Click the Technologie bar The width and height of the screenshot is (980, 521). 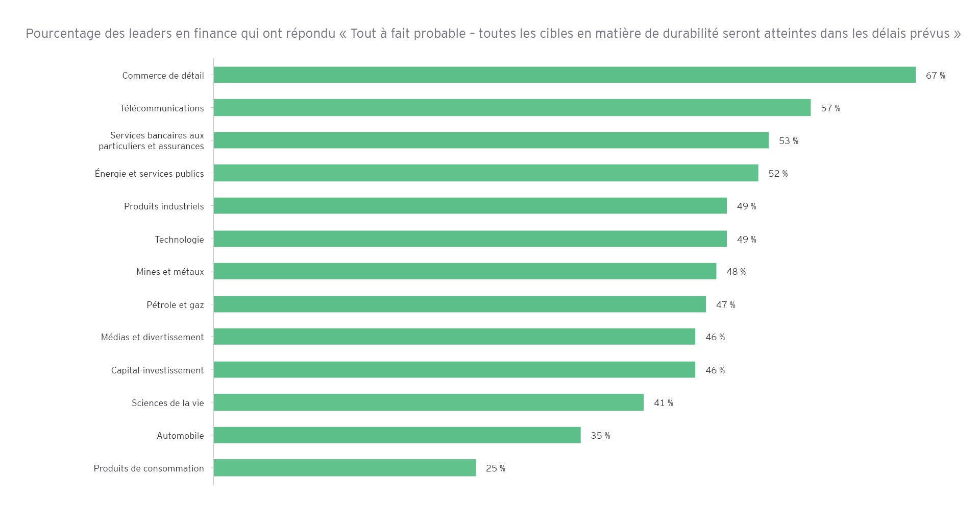pyautogui.click(x=470, y=239)
